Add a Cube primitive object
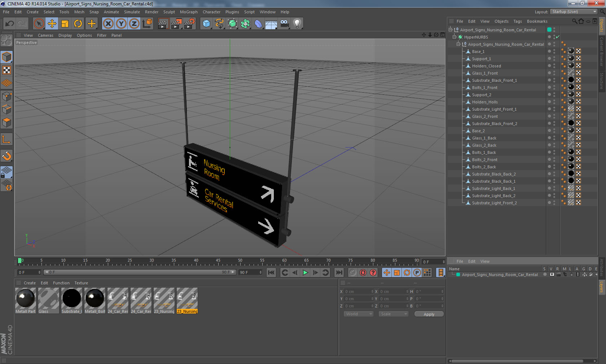 click(206, 24)
